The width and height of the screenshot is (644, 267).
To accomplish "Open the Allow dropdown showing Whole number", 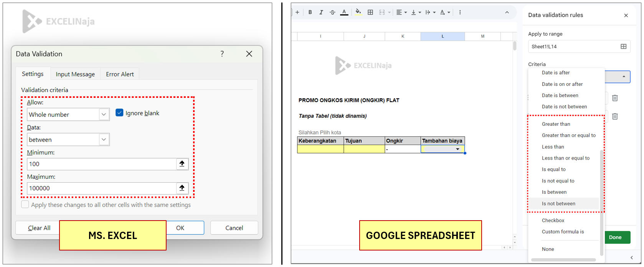I will coord(68,114).
